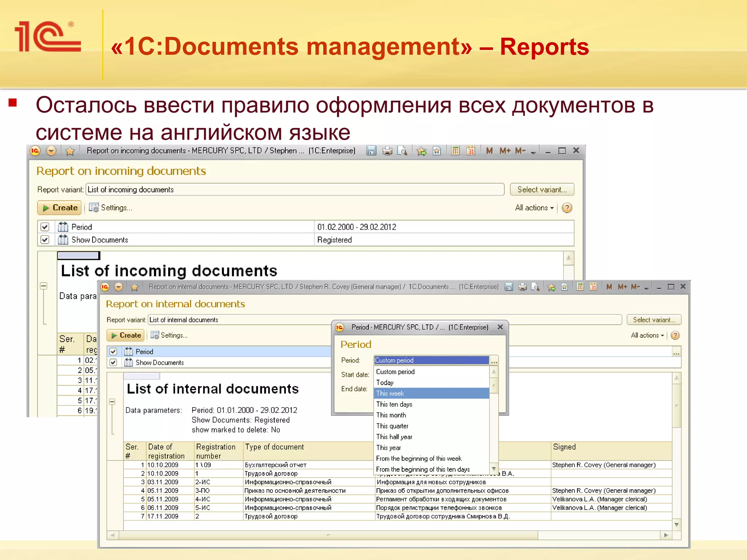The image size is (747, 560).
Task: Click Settings in internal documents report
Action: [x=169, y=335]
